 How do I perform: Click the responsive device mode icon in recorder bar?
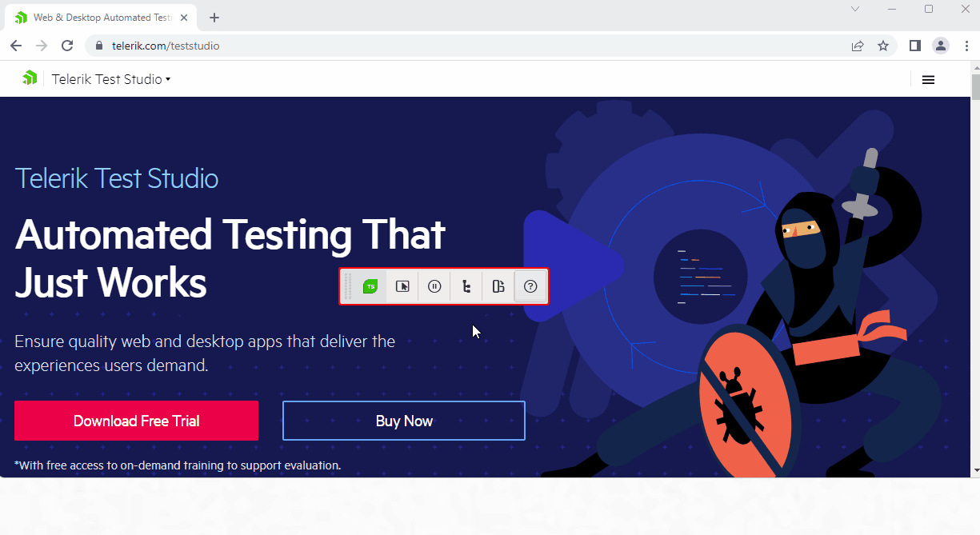pos(498,286)
